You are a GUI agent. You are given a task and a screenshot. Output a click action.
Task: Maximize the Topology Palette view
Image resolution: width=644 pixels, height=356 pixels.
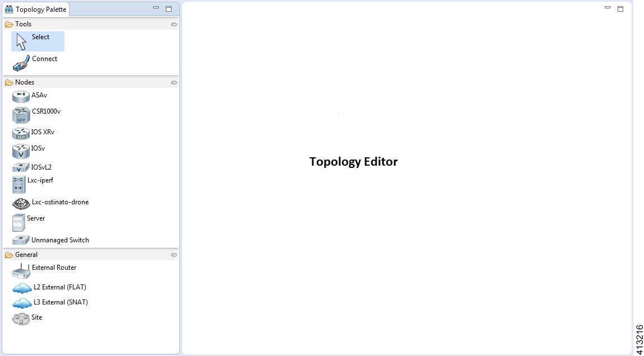click(168, 8)
